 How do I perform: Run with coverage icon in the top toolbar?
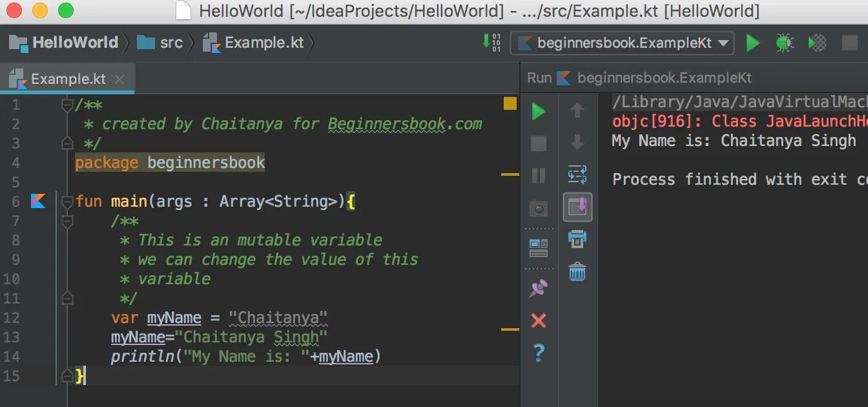817,43
